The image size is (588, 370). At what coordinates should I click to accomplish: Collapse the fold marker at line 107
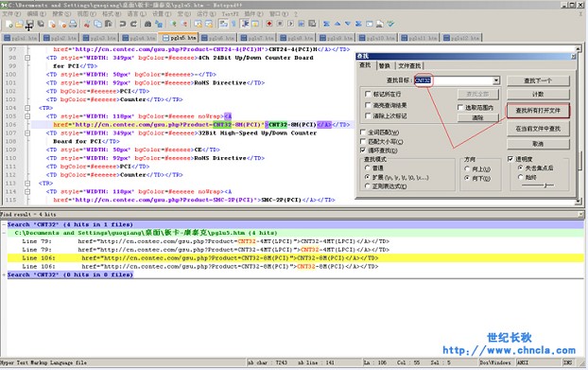coord(27,133)
